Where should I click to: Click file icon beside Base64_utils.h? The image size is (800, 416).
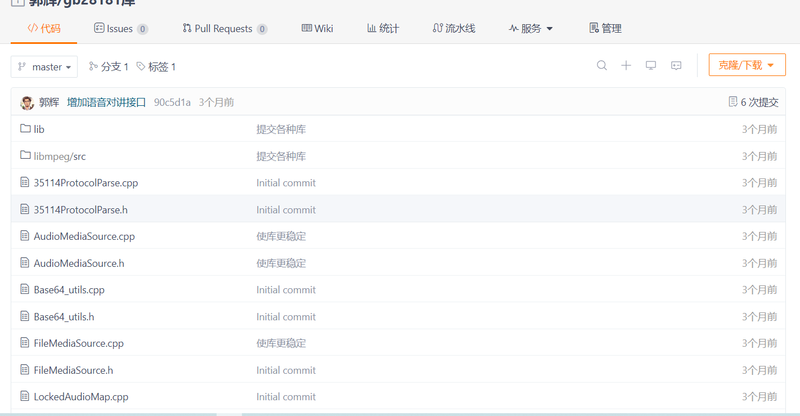(x=24, y=316)
